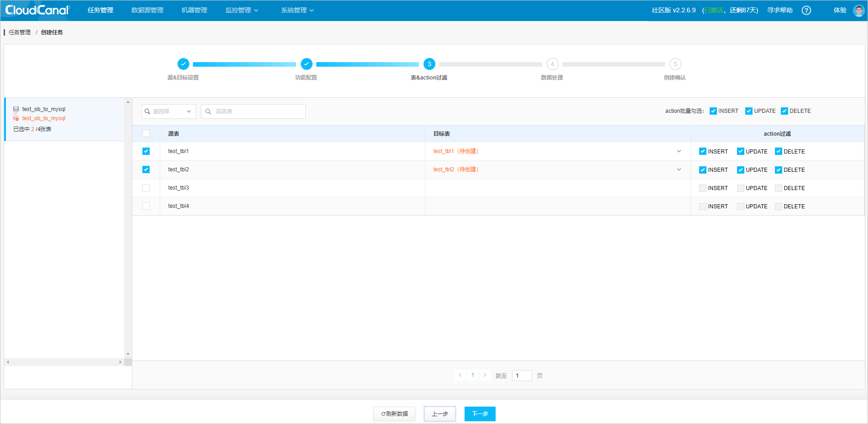Image resolution: width=868 pixels, height=424 pixels.
Task: Open the 数据源管理 menu
Action: click(x=146, y=10)
